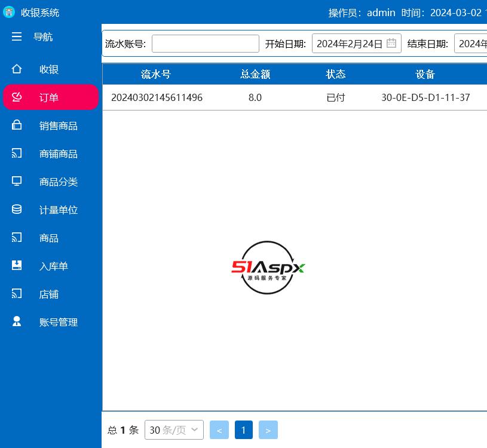
Task: Open the start date calendar picker
Action: pyautogui.click(x=391, y=43)
